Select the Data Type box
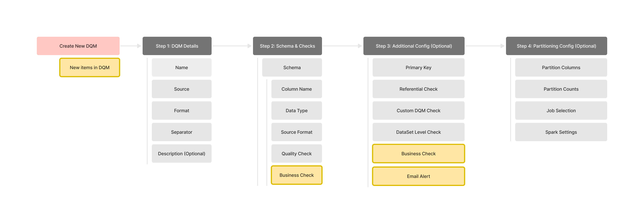Viewport: 644px width, 224px height. pos(297,110)
